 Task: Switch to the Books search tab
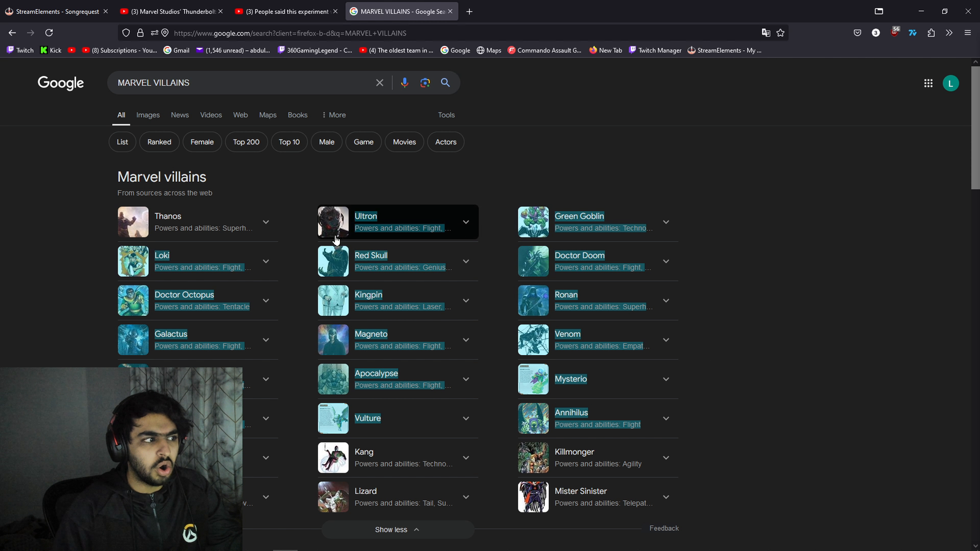click(x=298, y=115)
